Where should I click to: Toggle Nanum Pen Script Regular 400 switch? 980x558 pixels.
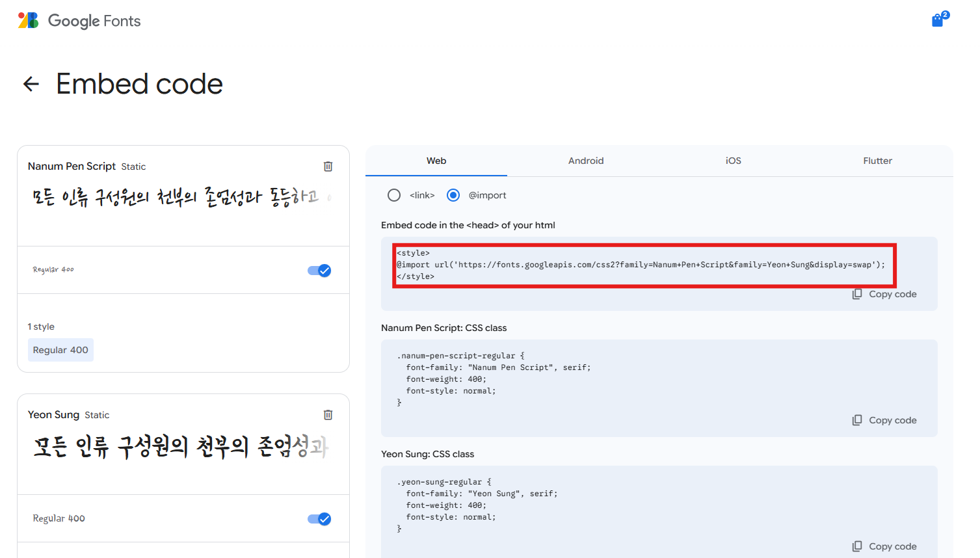point(319,271)
